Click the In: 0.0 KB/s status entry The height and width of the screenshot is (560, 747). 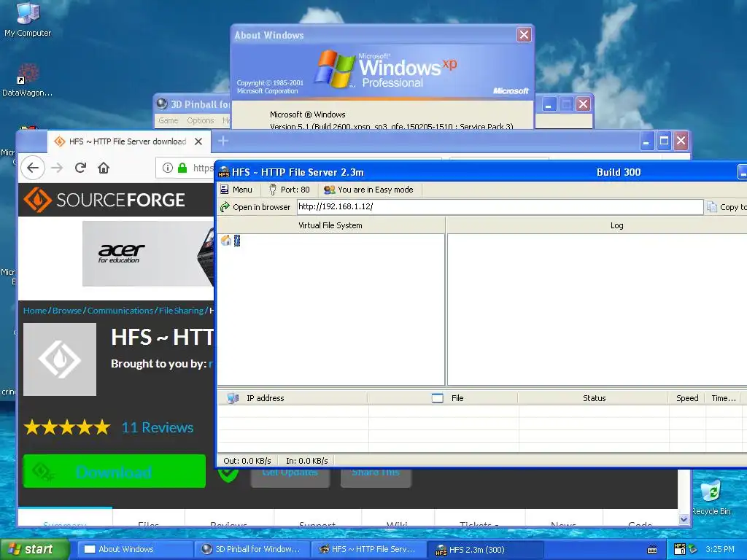coord(307,461)
